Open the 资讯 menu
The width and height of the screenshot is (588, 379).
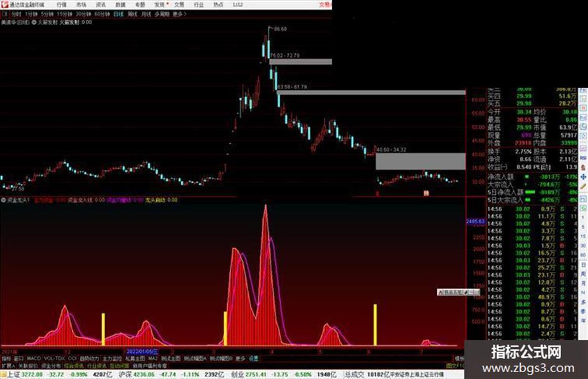(101, 4)
